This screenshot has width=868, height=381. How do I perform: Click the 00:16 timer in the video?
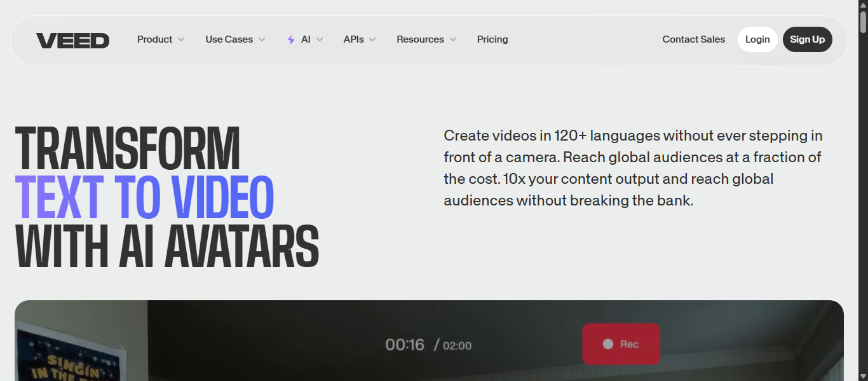(x=405, y=345)
